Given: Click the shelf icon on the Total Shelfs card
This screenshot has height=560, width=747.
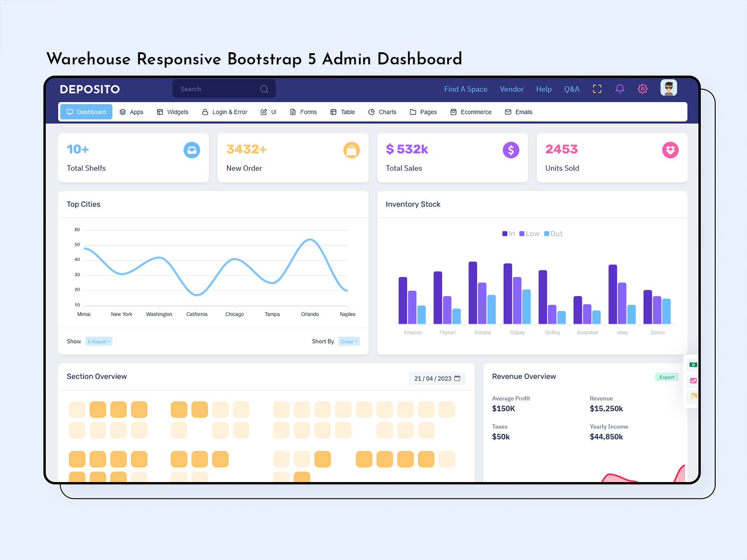Looking at the screenshot, I should (x=192, y=150).
